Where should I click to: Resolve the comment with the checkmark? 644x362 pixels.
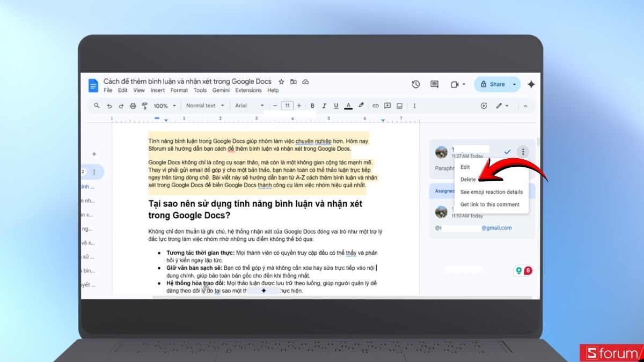pos(507,152)
